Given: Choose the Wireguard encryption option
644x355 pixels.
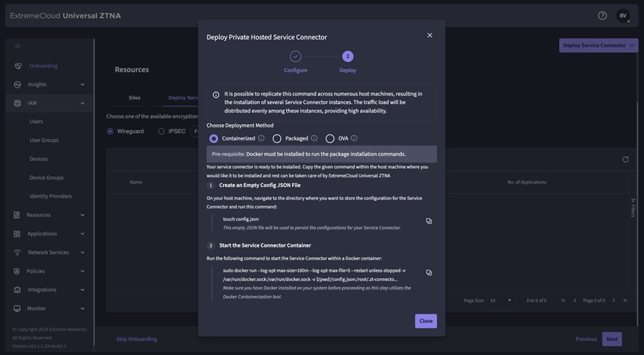Looking at the screenshot, I should pyautogui.click(x=111, y=131).
